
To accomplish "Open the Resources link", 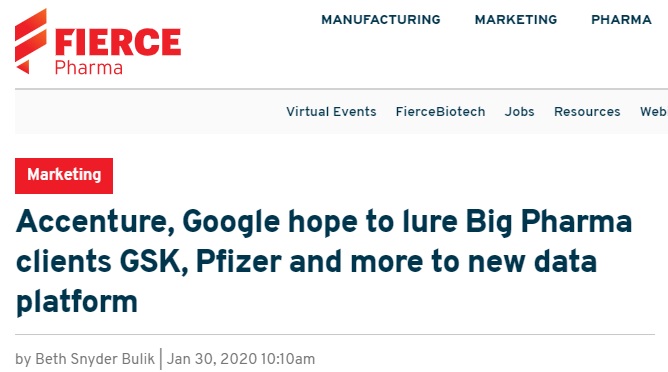I will (587, 112).
